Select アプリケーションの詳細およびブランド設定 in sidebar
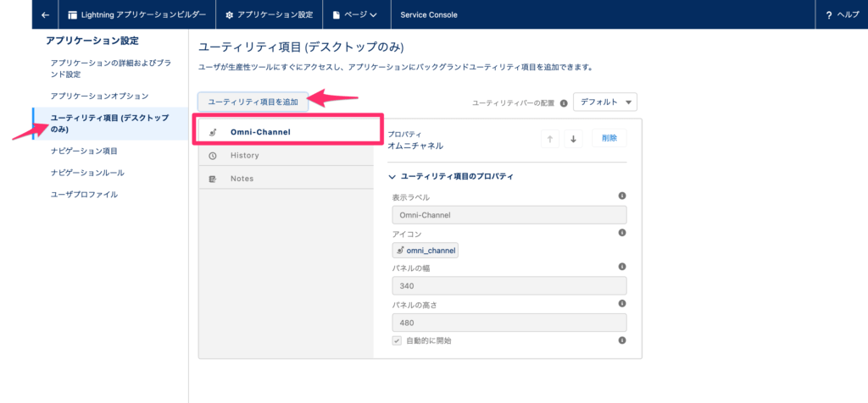The width and height of the screenshot is (868, 403). (110, 69)
